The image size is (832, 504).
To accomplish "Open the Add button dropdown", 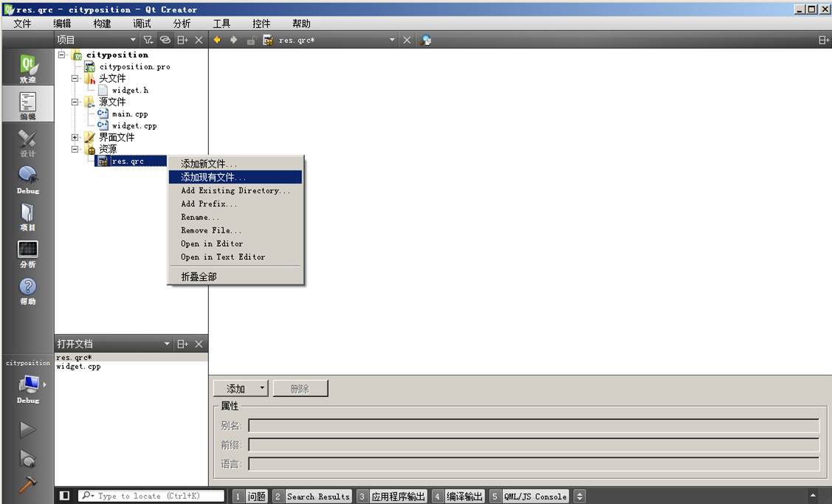I will [262, 388].
